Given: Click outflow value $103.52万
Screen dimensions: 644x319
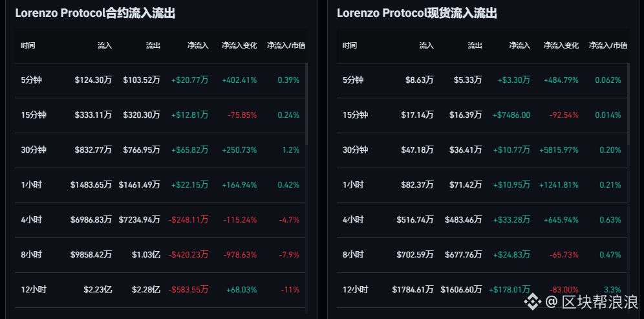Looking at the screenshot, I should [x=142, y=80].
